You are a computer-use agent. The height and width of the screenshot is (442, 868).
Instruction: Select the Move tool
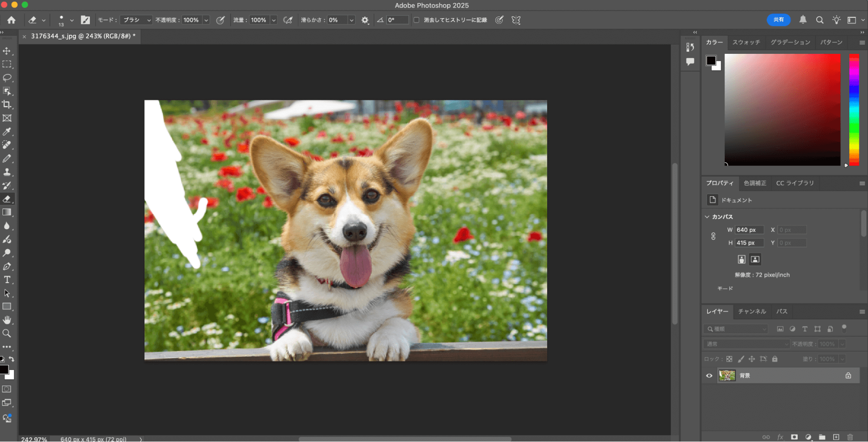tap(7, 51)
